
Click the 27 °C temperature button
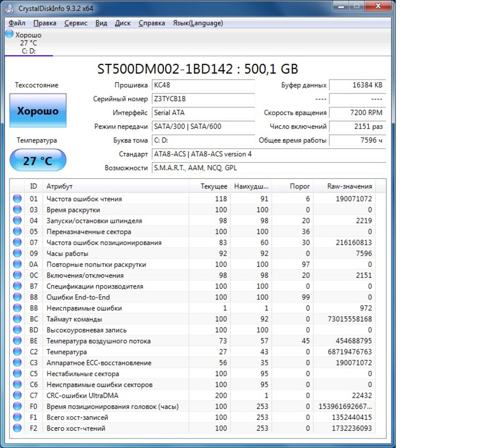pos(38,161)
